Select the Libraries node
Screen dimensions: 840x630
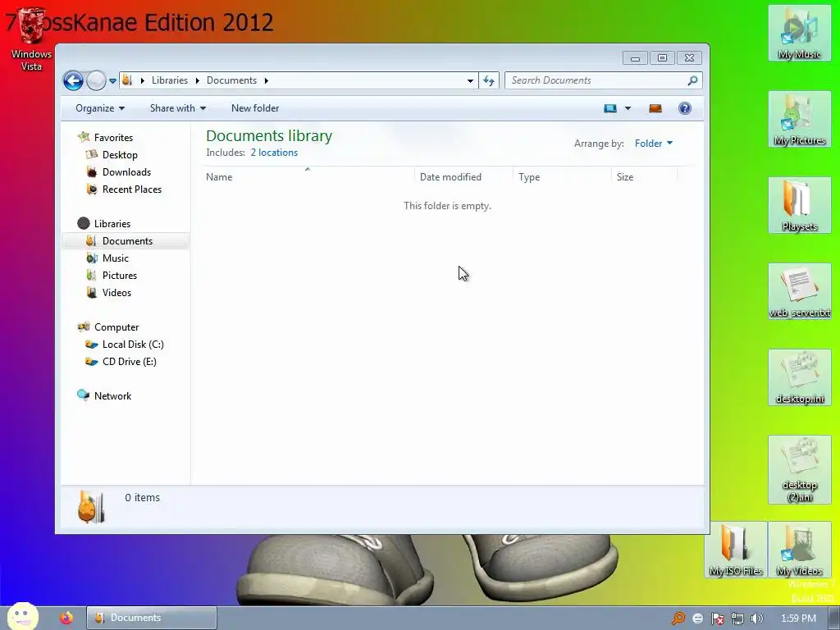112,223
